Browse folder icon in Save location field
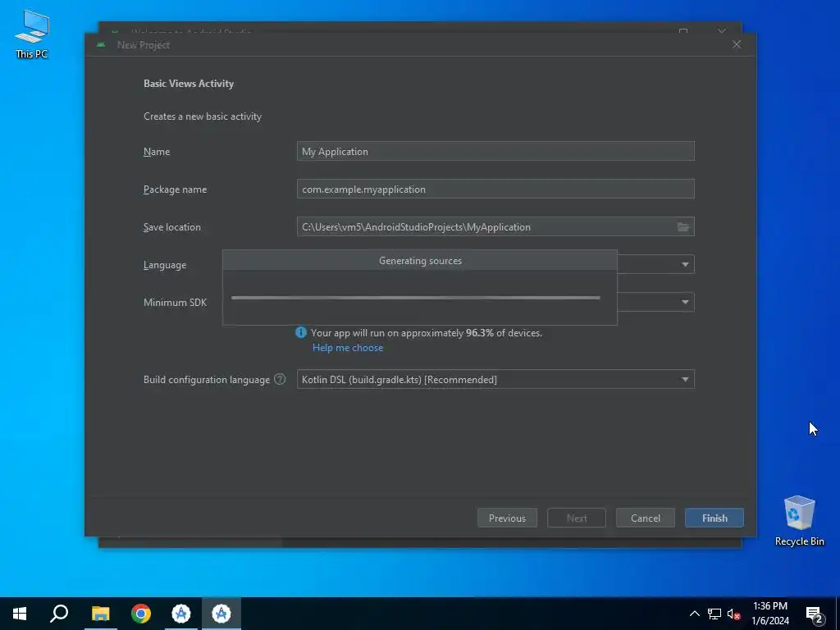 coord(683,227)
